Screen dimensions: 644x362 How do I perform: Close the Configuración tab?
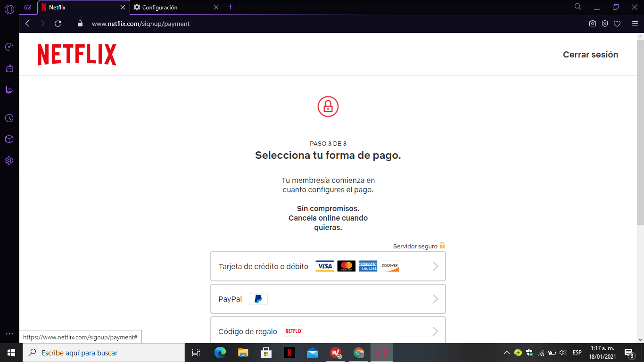216,8
